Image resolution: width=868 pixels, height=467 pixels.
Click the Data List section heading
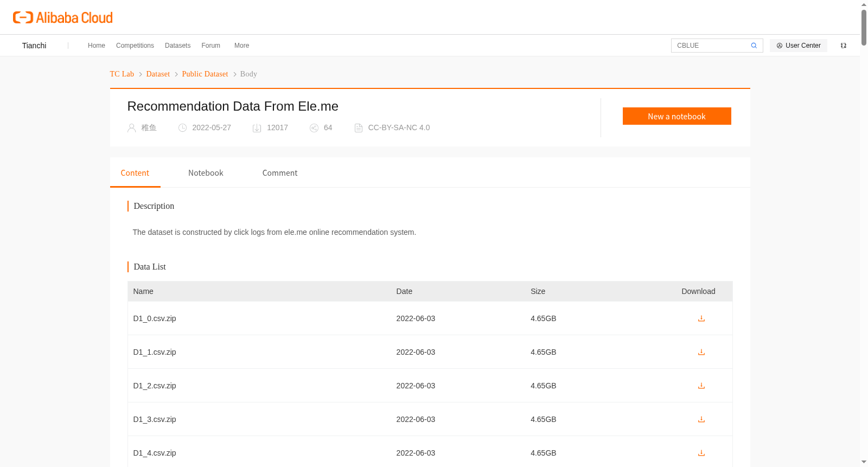pos(150,267)
